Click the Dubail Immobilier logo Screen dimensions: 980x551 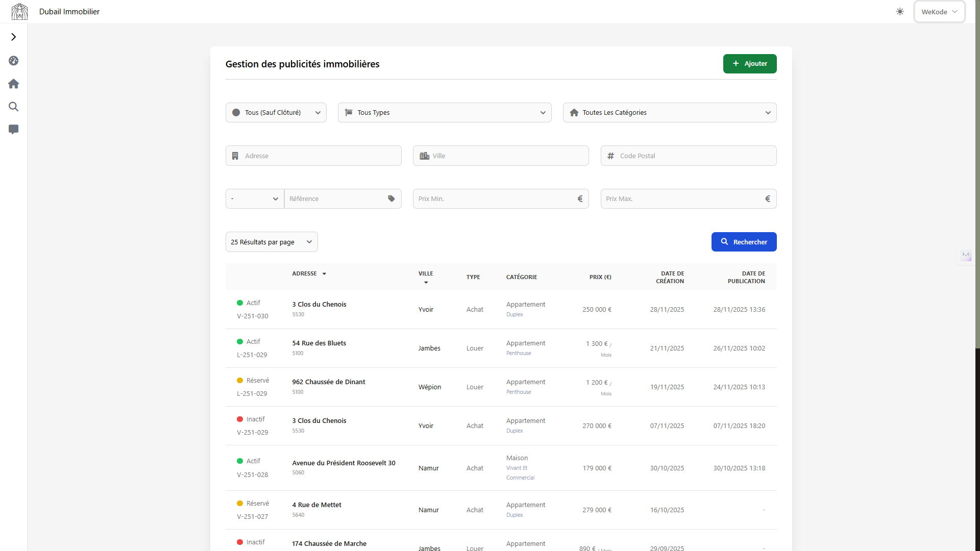(19, 11)
